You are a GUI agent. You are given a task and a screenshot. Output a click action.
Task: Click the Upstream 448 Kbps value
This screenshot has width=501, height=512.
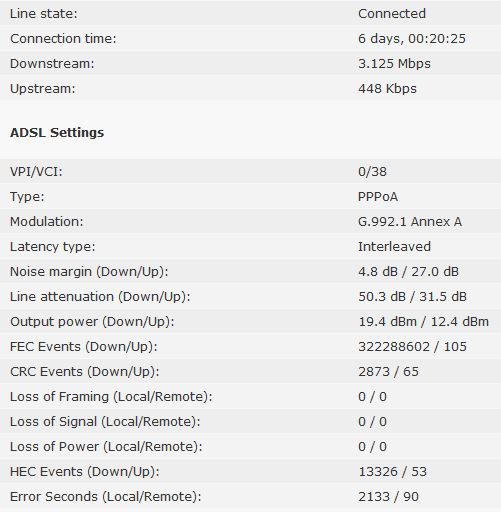[387, 89]
